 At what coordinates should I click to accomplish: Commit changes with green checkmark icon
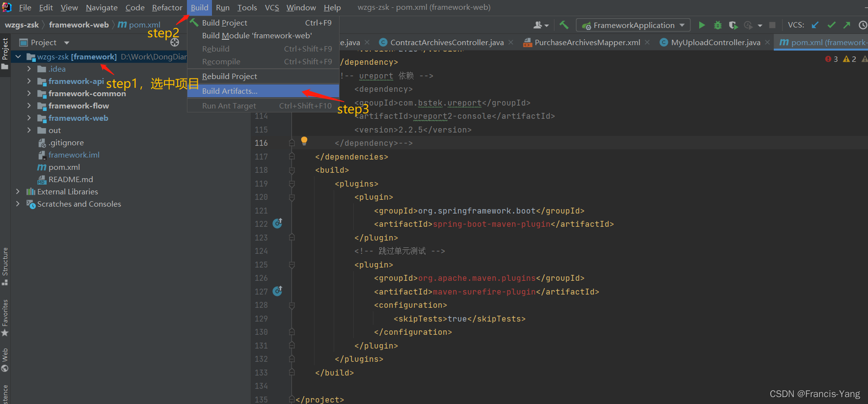[x=831, y=25]
